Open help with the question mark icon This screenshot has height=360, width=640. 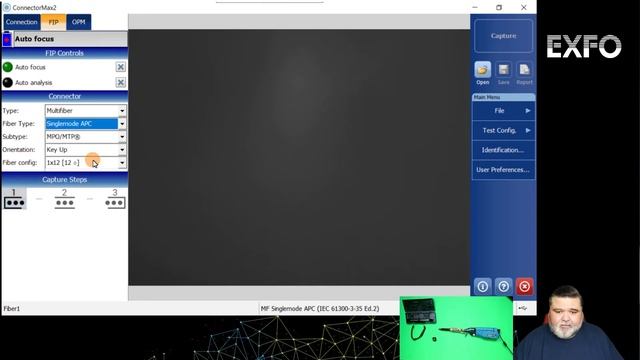click(503, 287)
